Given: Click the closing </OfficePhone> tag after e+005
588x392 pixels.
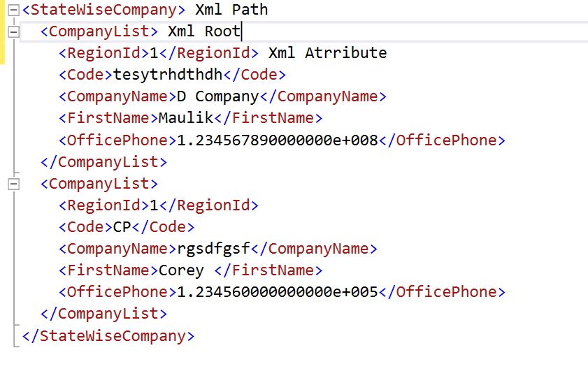Looking at the screenshot, I should (442, 292).
